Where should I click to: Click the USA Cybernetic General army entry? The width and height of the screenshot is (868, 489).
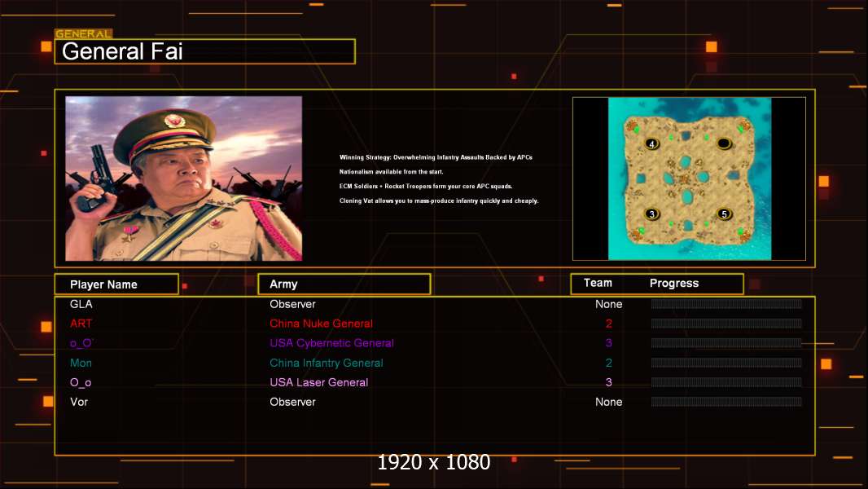331,343
